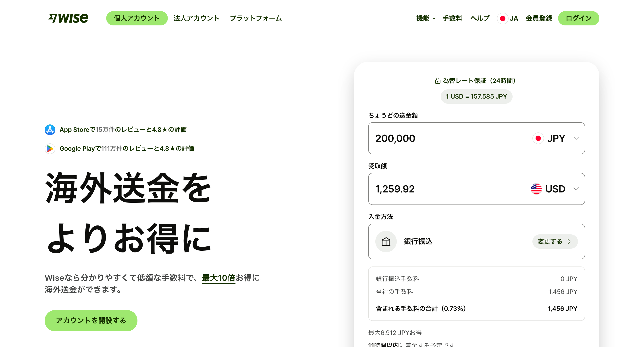Click the Japan flag next to JPY
Image resolution: width=644 pixels, height=347 pixels.
[538, 138]
